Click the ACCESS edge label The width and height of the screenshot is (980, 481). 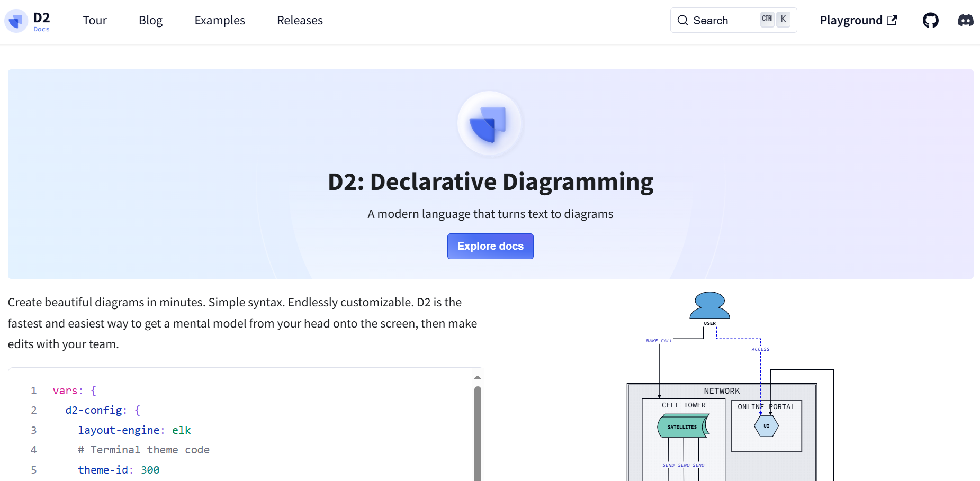tap(760, 349)
